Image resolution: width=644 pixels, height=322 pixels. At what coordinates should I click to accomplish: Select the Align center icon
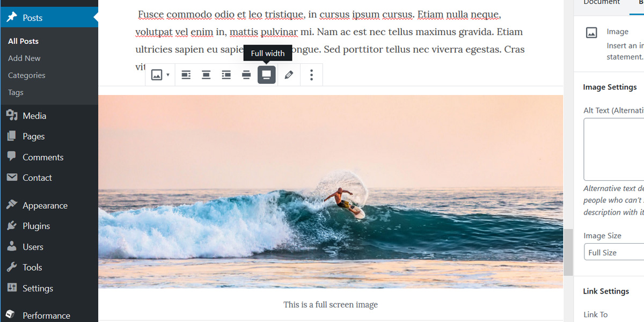tap(206, 75)
